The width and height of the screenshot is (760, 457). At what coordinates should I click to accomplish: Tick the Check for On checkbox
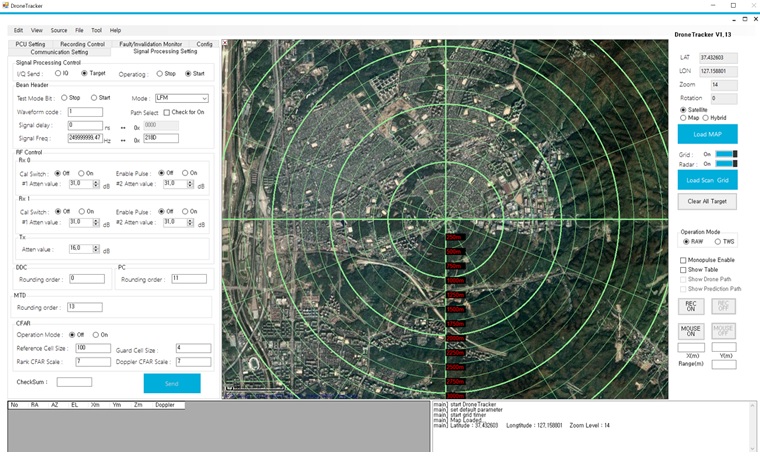[167, 112]
